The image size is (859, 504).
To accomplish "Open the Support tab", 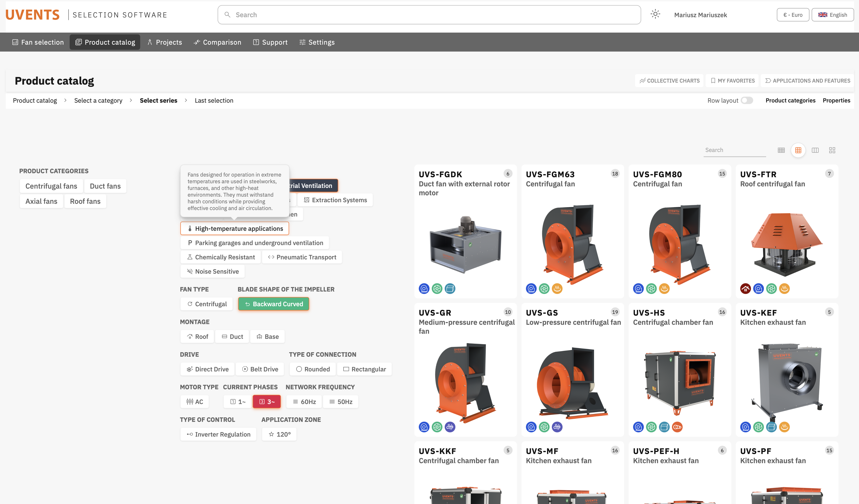I will pos(270,42).
